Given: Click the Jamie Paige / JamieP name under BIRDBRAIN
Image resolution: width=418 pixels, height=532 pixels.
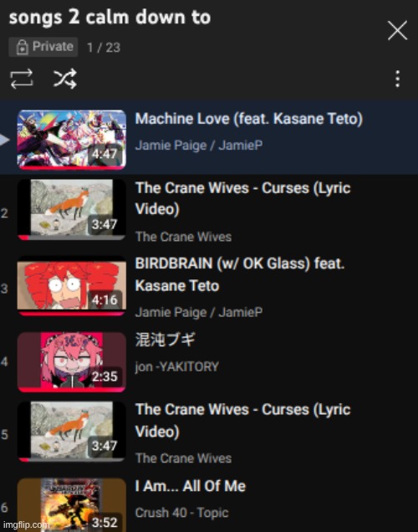Looking at the screenshot, I should [x=199, y=312].
